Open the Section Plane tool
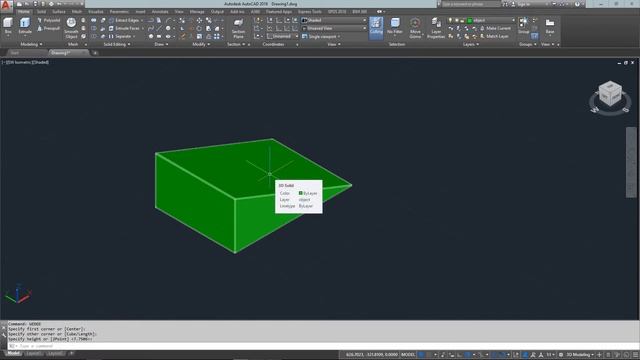640x360 pixels. pyautogui.click(x=238, y=28)
